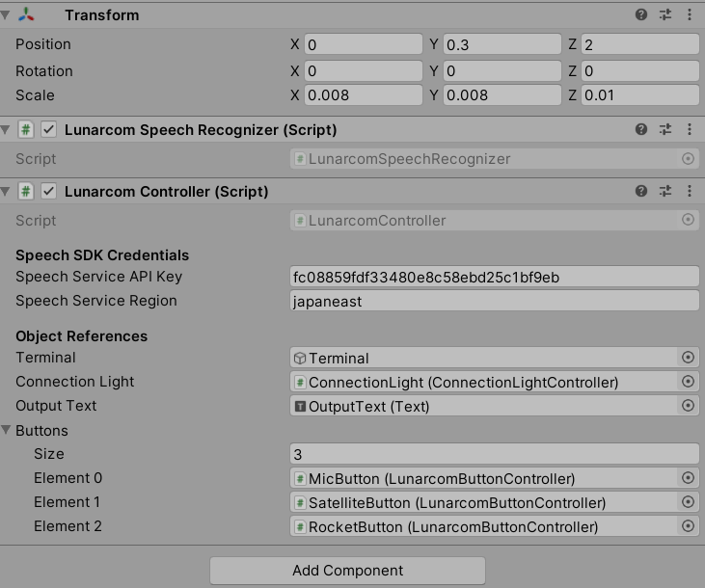This screenshot has width=705, height=588.
Task: Click Position Z field showing 2
Action: [x=640, y=44]
